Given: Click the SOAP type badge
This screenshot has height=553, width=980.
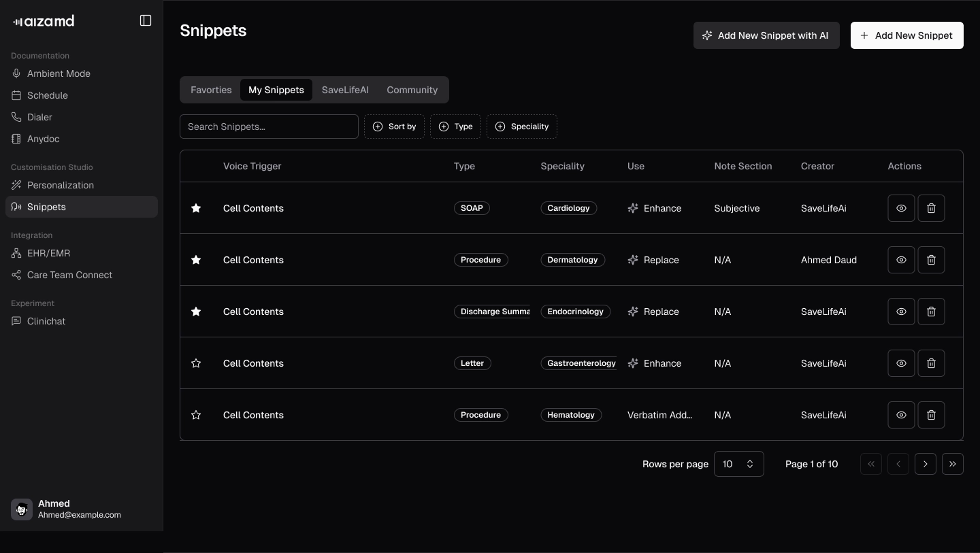Looking at the screenshot, I should click(472, 208).
